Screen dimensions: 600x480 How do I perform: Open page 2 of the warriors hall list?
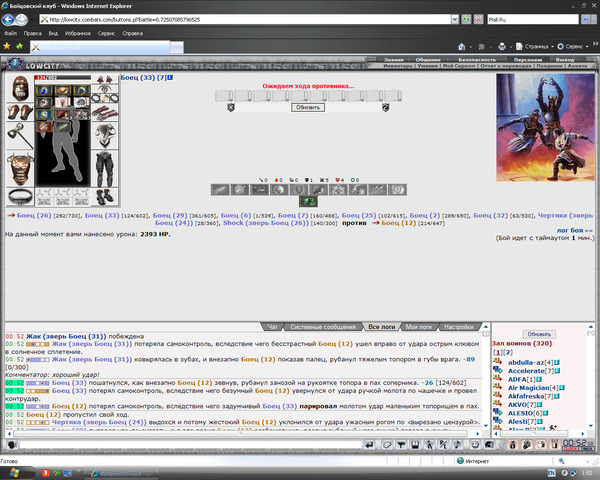pyautogui.click(x=509, y=353)
